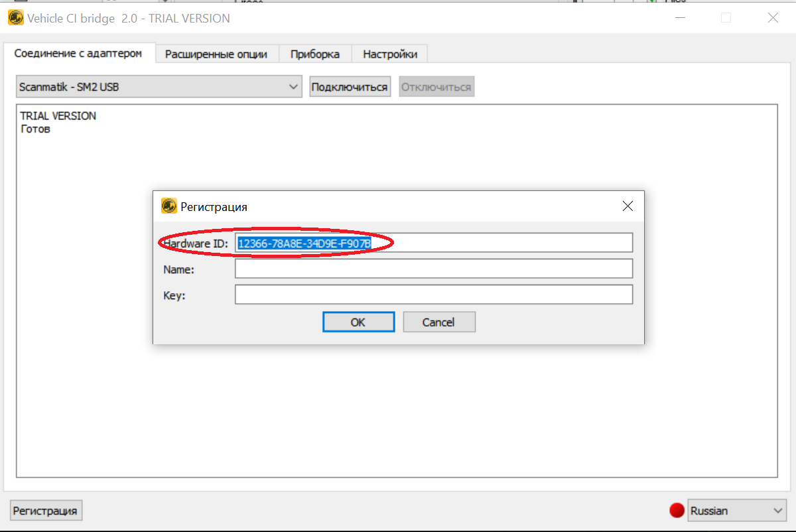The width and height of the screenshot is (796, 532).
Task: Click the Готов status line in log
Action: (35, 129)
